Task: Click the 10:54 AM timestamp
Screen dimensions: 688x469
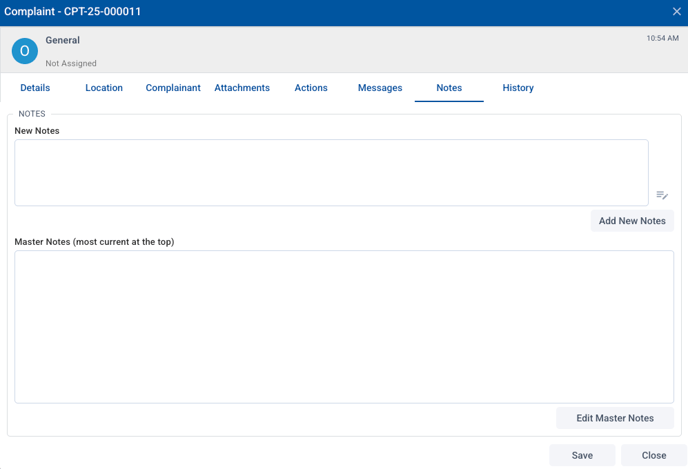Action: tap(662, 38)
